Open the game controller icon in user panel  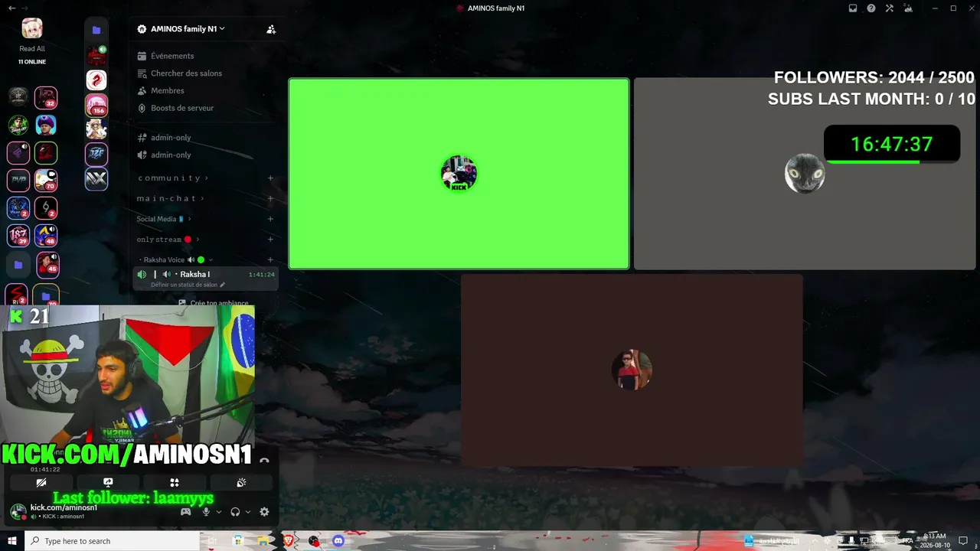(x=185, y=512)
